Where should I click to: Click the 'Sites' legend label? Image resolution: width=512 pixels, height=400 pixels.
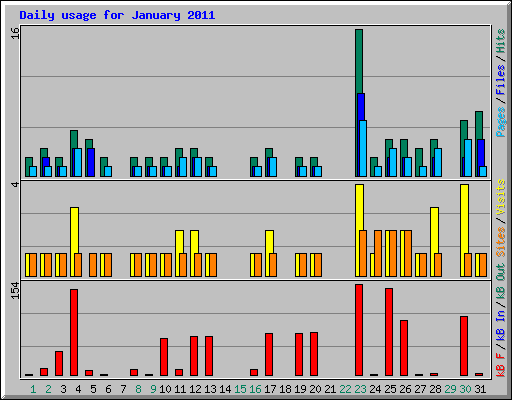coord(501,242)
